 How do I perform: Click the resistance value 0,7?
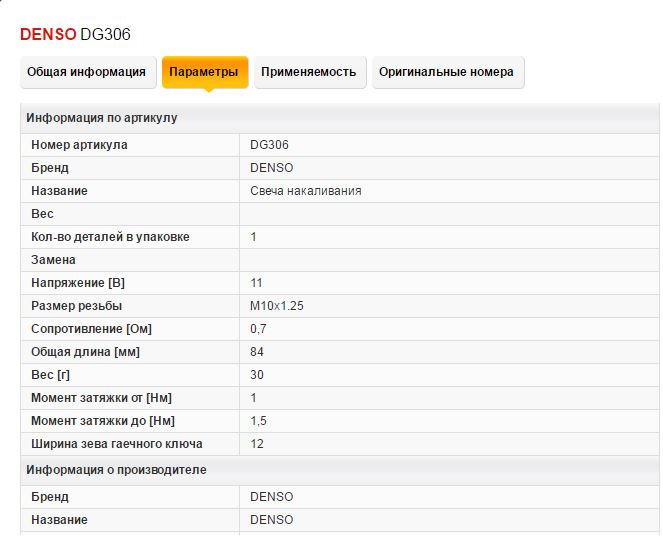[258, 329]
